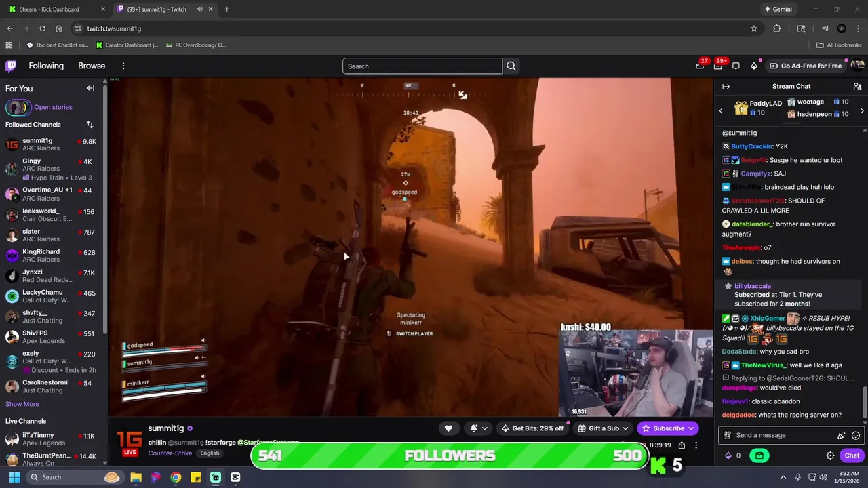Select the summit1g - Twitch browser tab
The height and width of the screenshot is (488, 868).
[x=163, y=9]
